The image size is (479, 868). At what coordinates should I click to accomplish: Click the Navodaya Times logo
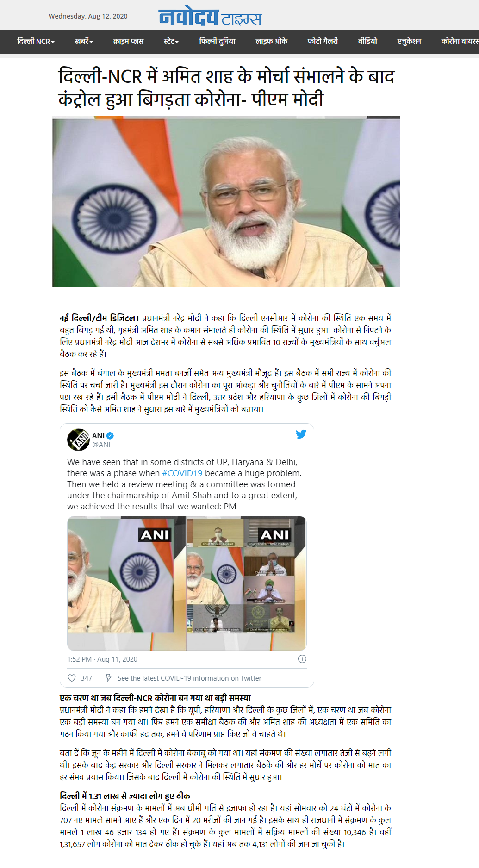point(210,17)
